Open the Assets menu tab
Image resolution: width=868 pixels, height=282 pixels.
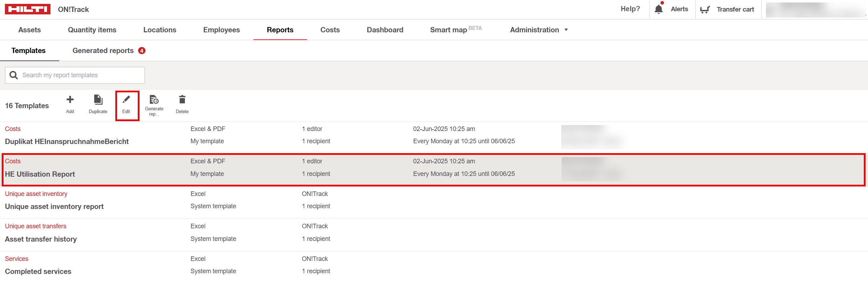click(x=29, y=30)
